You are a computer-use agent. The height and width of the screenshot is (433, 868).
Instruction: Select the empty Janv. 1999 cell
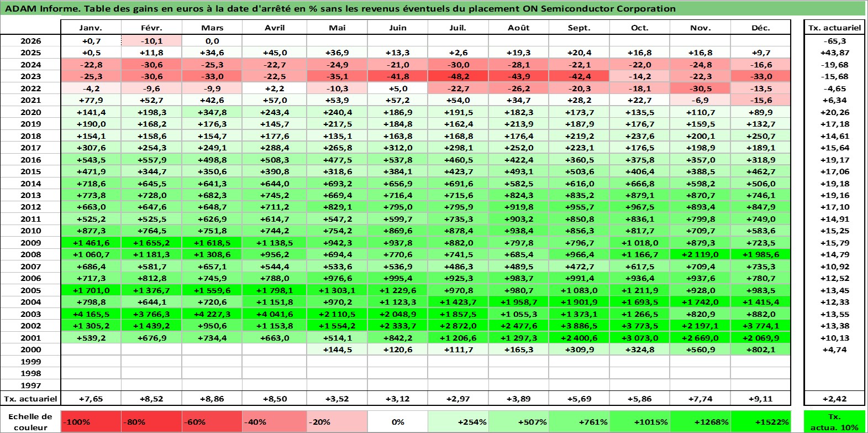pos(91,362)
